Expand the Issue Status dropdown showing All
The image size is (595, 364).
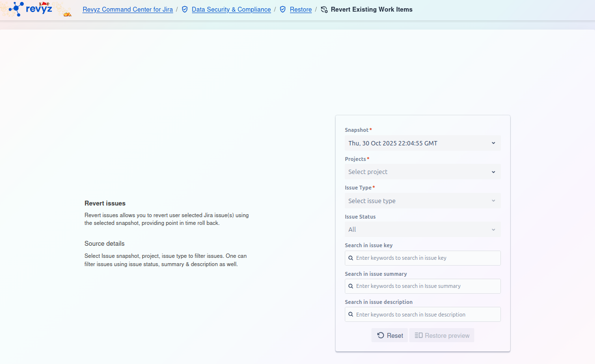pos(422,229)
